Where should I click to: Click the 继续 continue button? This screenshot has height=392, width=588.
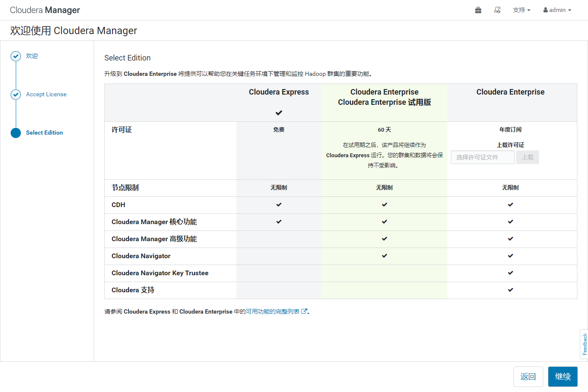pyautogui.click(x=563, y=377)
